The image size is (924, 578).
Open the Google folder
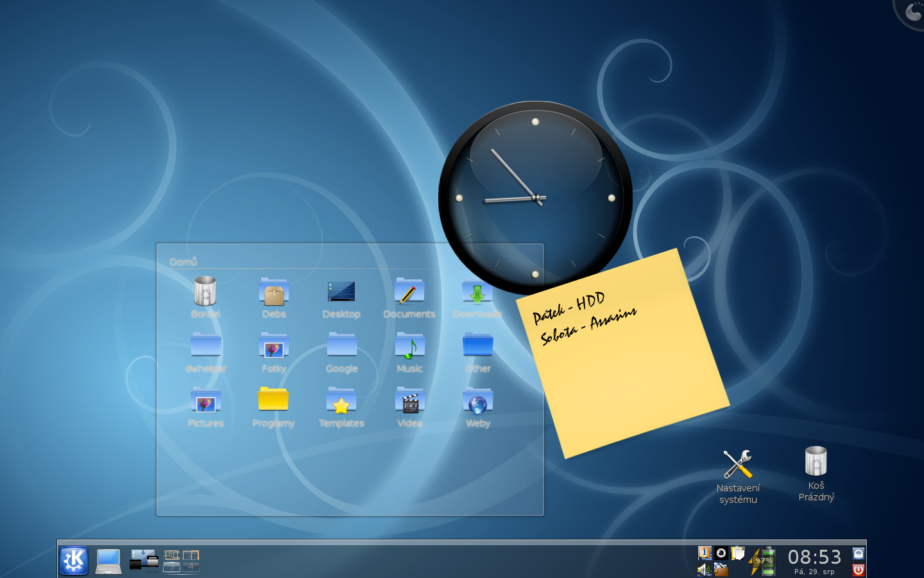click(341, 352)
